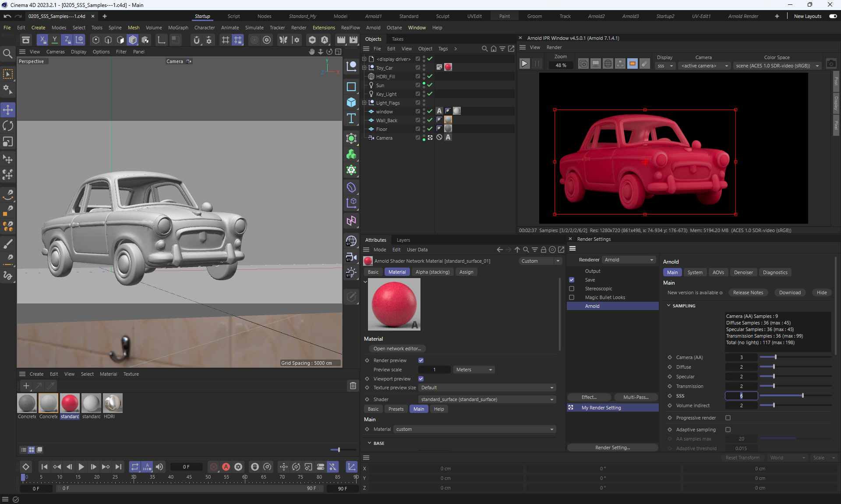Switch to the Diagnostics tab

point(775,272)
